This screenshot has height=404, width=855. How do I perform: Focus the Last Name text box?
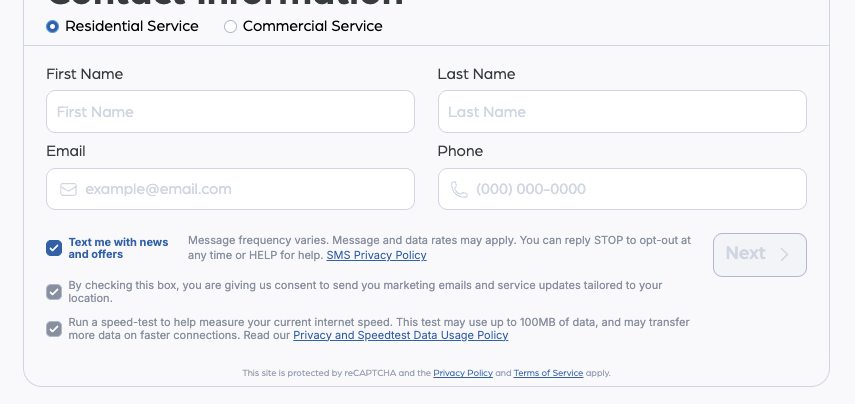(622, 112)
